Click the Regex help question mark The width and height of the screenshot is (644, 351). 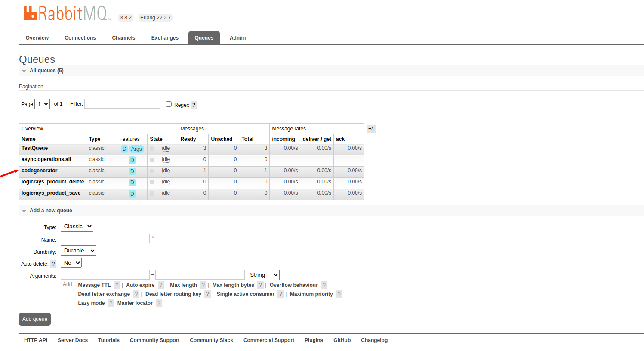194,105
